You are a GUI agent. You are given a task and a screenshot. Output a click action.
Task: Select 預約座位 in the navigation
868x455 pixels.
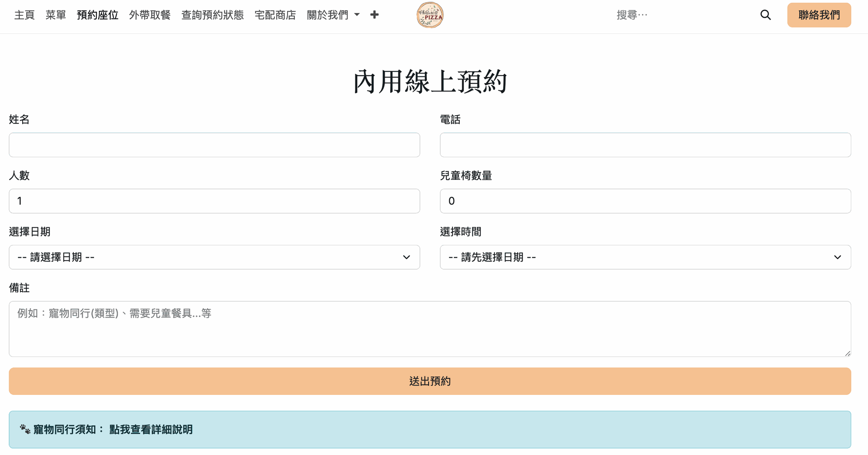click(98, 15)
